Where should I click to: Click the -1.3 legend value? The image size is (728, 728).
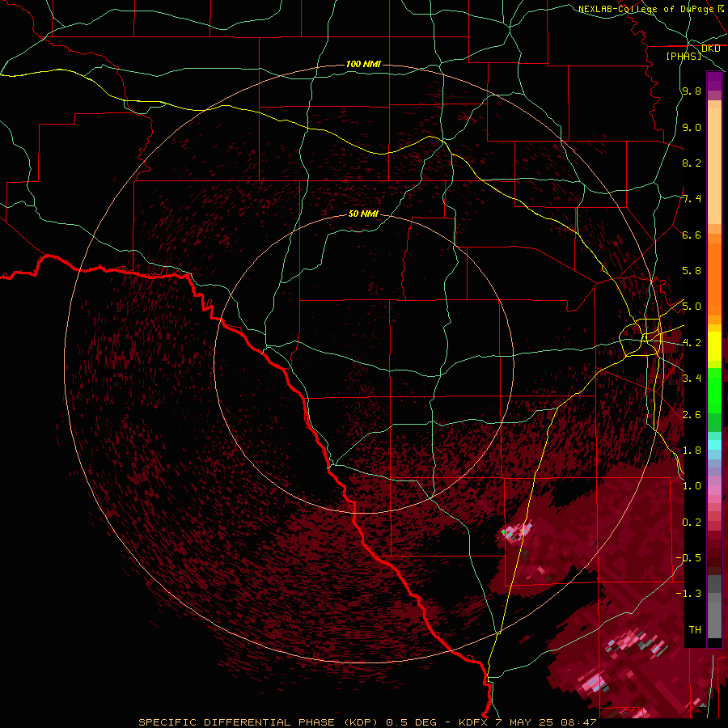click(x=688, y=594)
